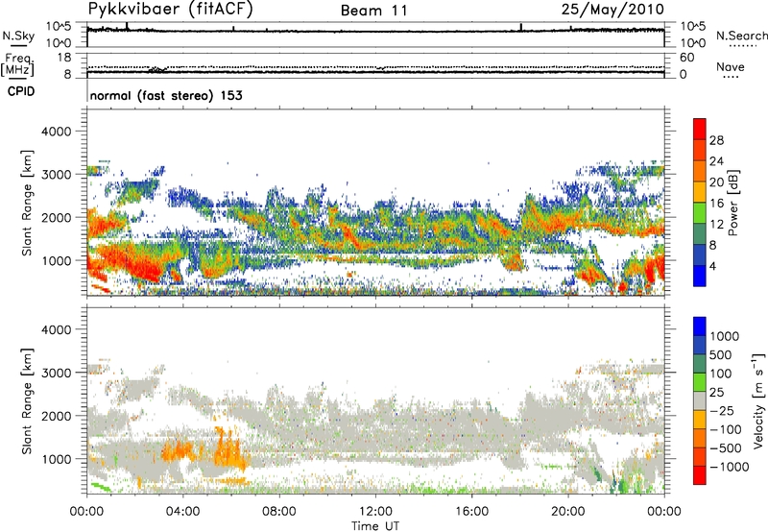Pick the grey -25 to 25 velocity swatch
Viewport: 768px width, 532px height.
700,400
